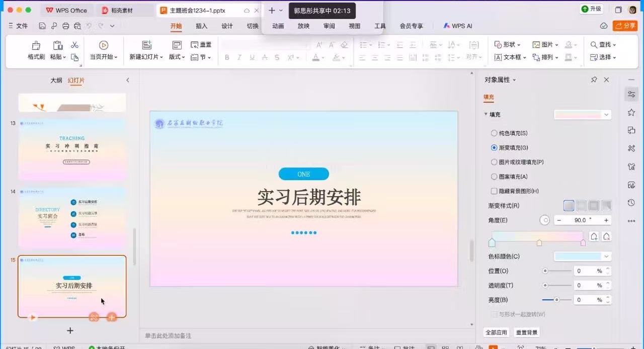644x349 pixels.
Task: Start slideshow from current slide (当页开始)
Action: click(x=103, y=46)
